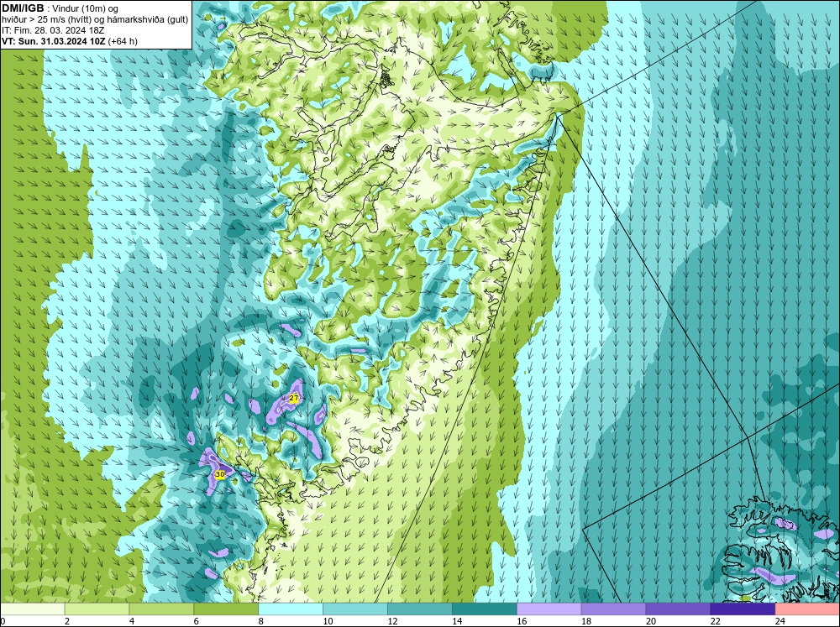Click the legend value 24

780,621
